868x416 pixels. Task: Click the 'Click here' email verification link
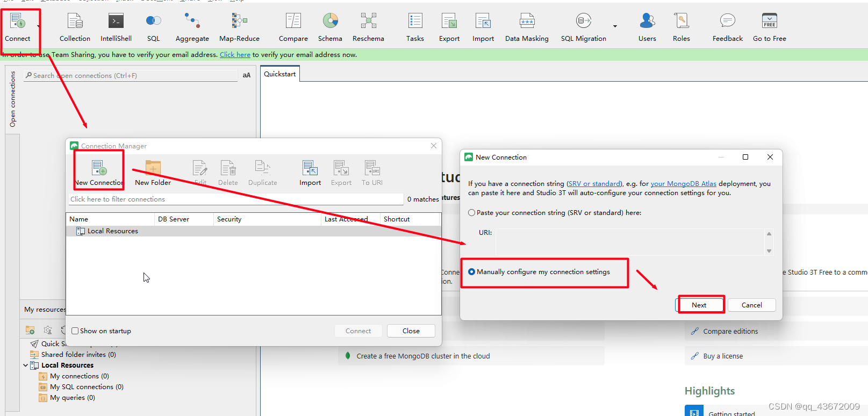(235, 54)
